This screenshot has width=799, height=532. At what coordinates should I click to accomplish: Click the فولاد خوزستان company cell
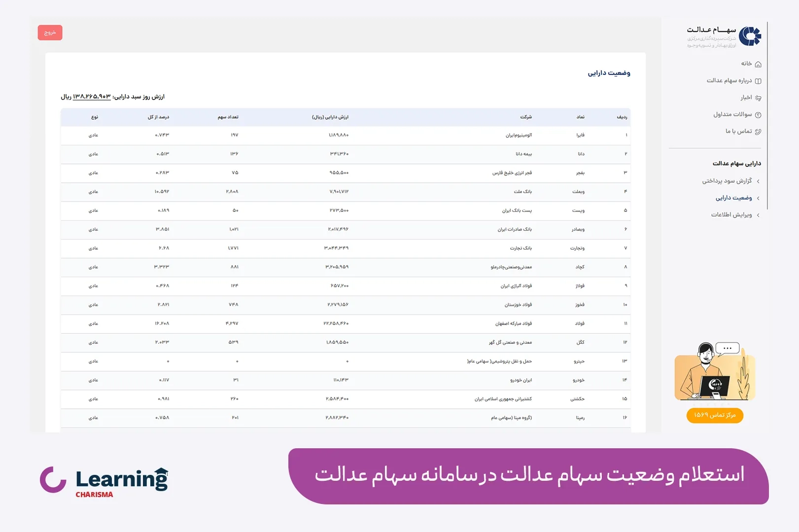(x=518, y=304)
